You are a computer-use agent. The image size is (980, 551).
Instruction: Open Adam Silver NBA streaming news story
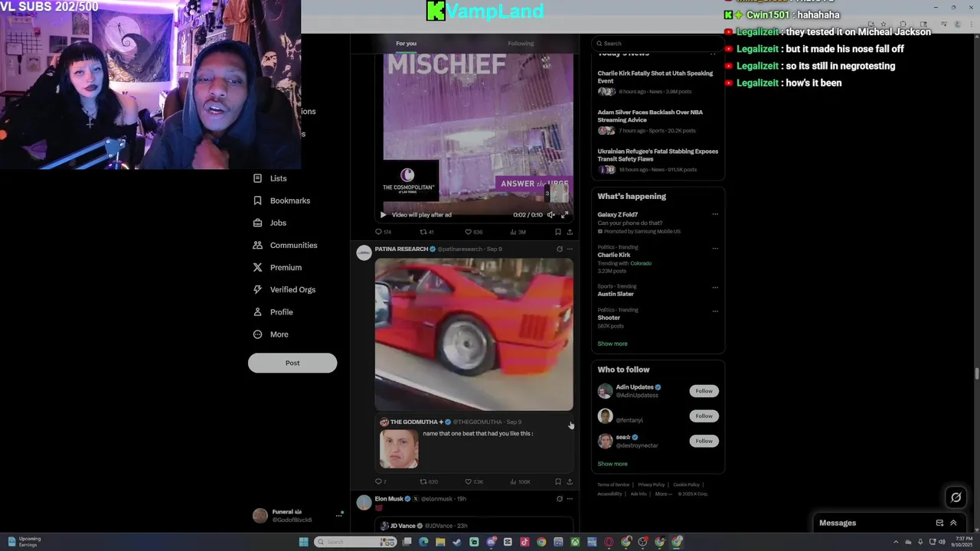pos(657,122)
